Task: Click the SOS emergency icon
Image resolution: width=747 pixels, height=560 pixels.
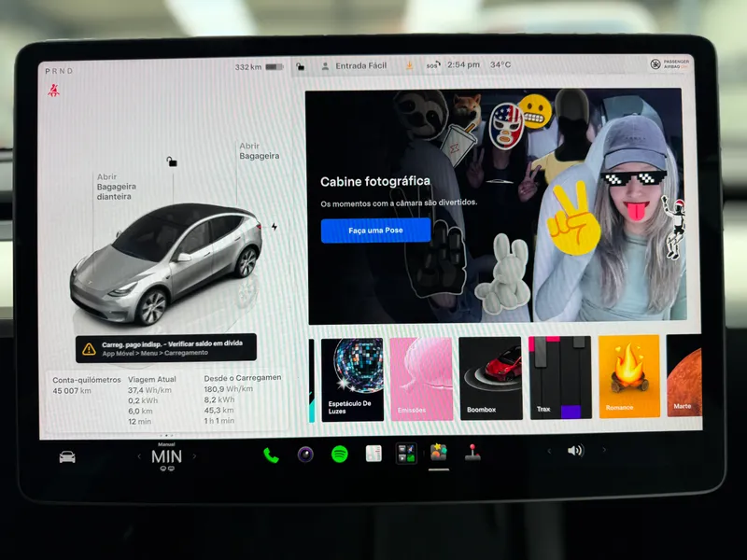Action: (x=432, y=65)
